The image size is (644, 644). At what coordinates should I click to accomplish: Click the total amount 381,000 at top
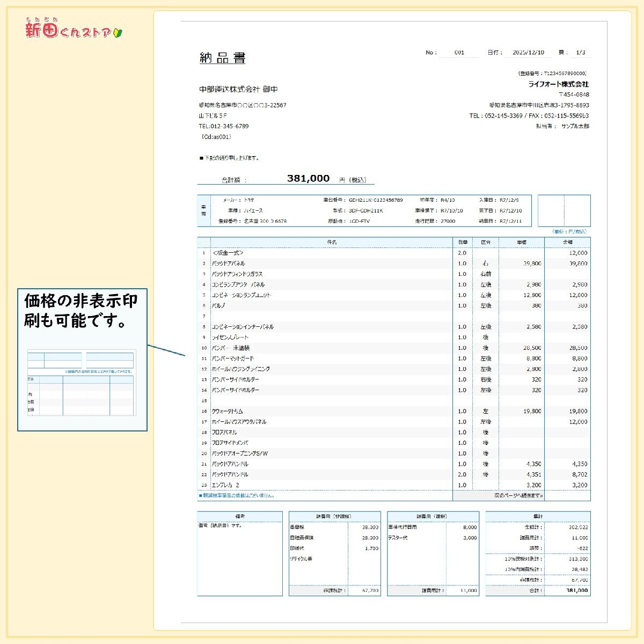point(308,179)
